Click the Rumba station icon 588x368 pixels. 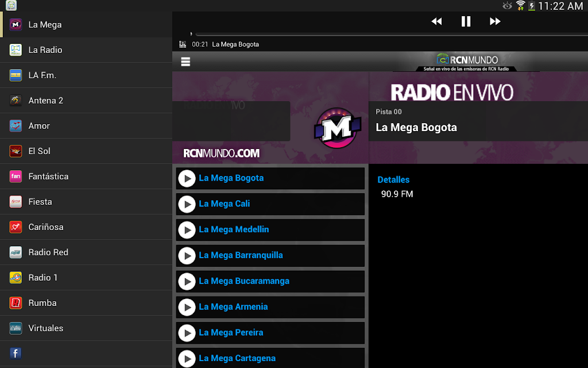coord(16,302)
